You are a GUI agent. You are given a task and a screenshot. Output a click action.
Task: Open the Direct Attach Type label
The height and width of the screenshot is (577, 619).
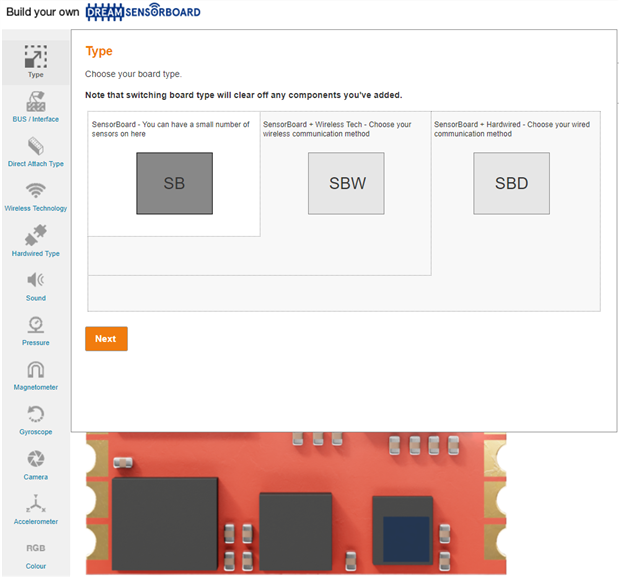coord(36,164)
